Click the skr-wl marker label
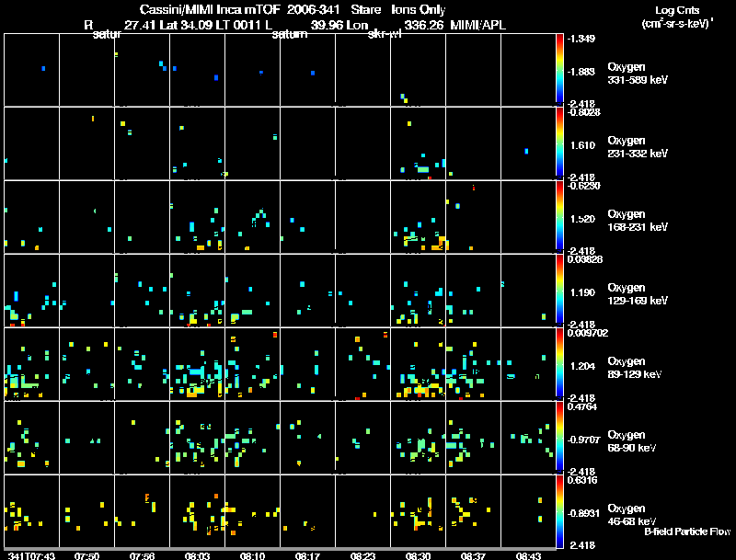Viewport: 736px width, 560px height. point(385,35)
